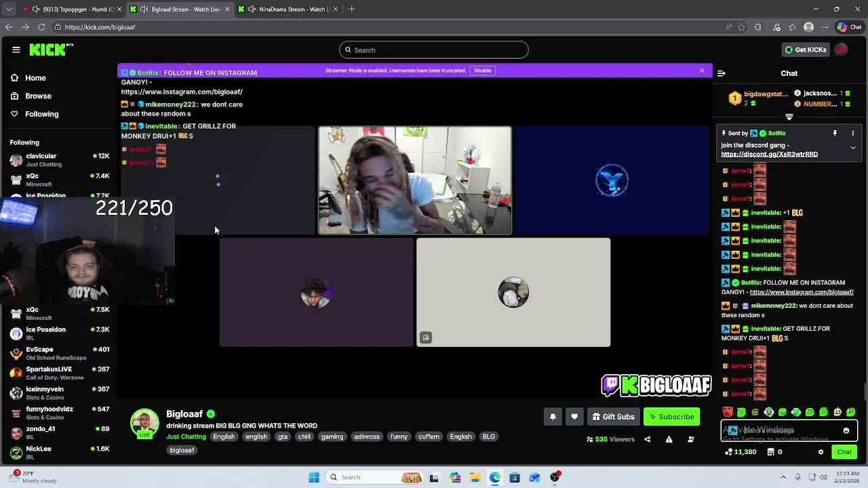Open clavicular channel in Following list
The image size is (868, 488).
(60, 160)
